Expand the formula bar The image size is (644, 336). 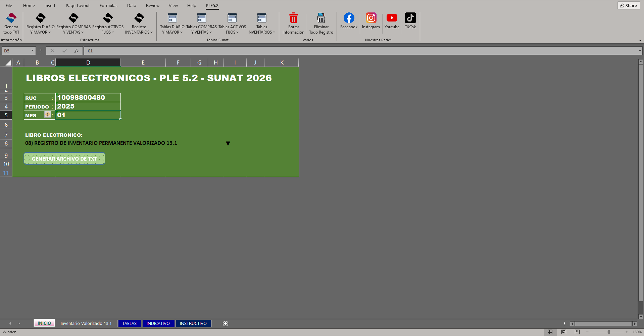click(640, 51)
